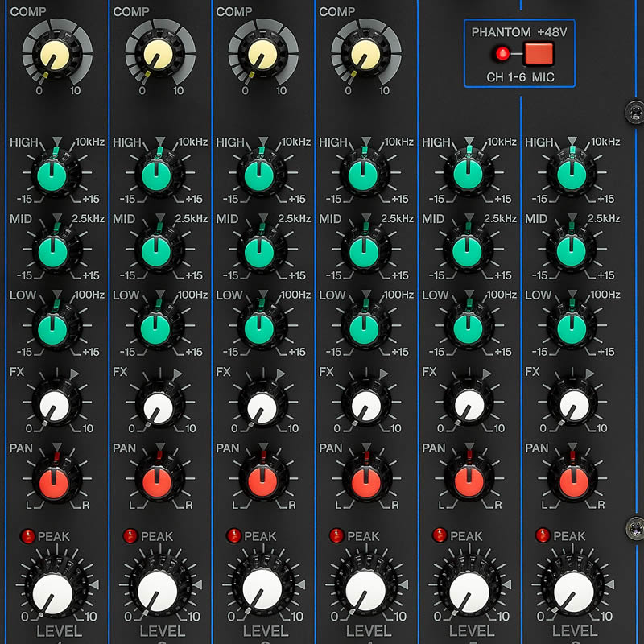Screen dimensions: 644x644
Task: Adjust the LEVEL knob on channel 5
Action: [469, 592]
